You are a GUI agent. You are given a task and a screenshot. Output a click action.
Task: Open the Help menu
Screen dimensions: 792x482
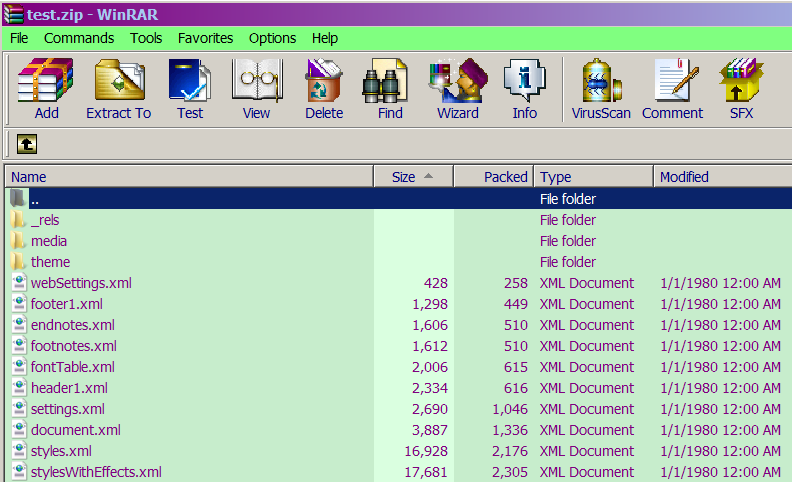pos(325,38)
